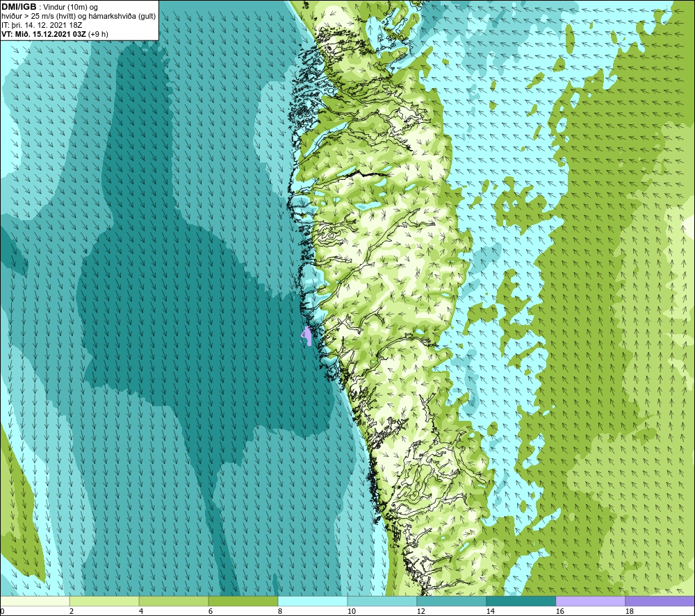Click the DMI/IGB title text

coord(19,7)
